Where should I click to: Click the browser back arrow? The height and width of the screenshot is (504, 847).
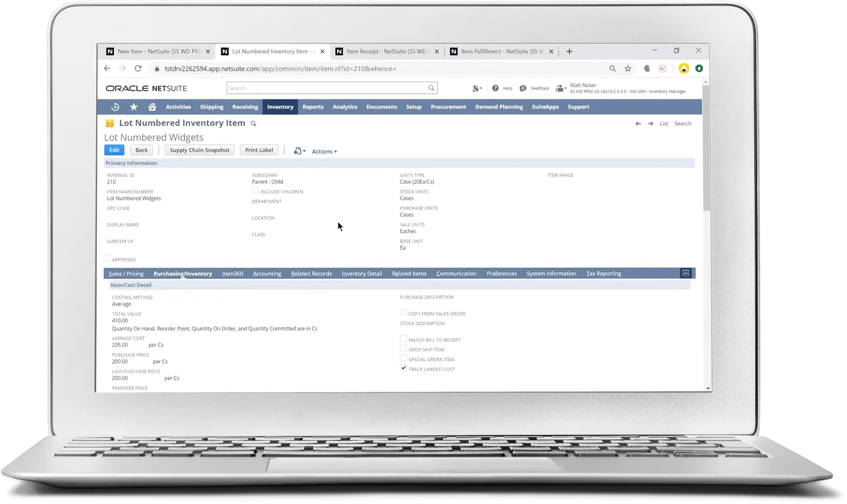point(108,69)
